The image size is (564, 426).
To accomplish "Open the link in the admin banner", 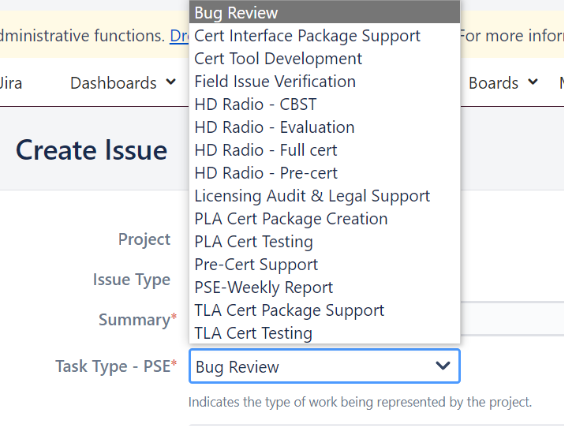I will (179, 36).
